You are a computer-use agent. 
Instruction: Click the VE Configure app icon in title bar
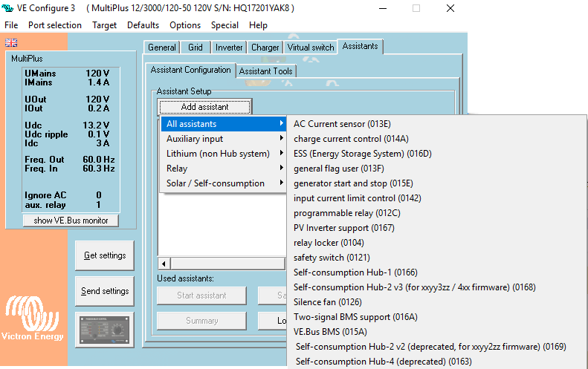[7, 8]
